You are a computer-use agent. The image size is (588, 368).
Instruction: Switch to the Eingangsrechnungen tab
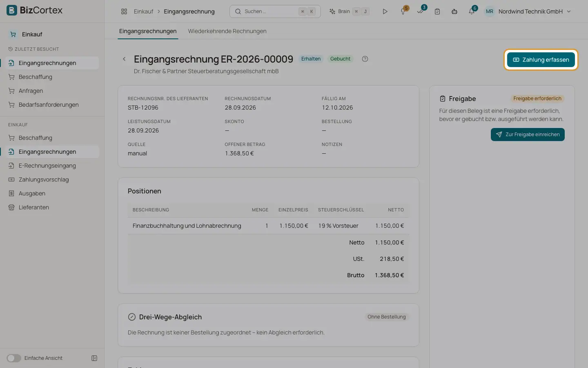point(148,31)
